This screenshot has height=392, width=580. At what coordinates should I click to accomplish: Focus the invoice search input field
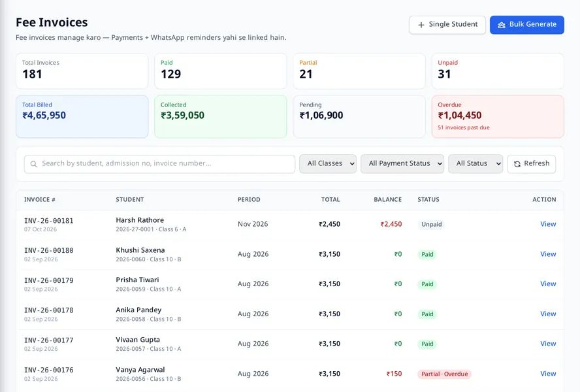(x=159, y=163)
